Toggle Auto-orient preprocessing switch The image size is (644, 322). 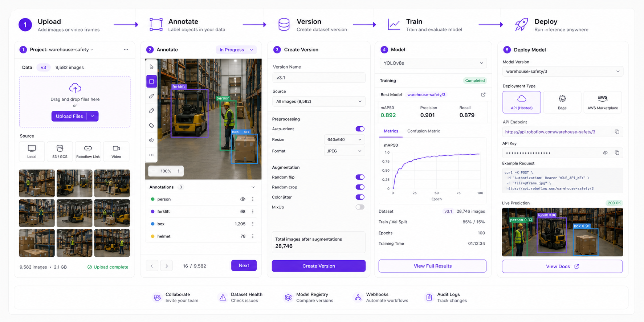coord(360,129)
